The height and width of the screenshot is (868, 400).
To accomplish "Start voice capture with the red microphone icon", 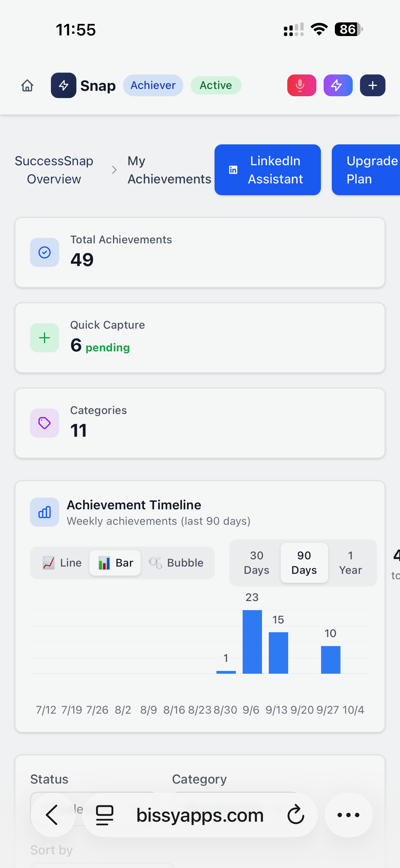I will click(x=301, y=85).
